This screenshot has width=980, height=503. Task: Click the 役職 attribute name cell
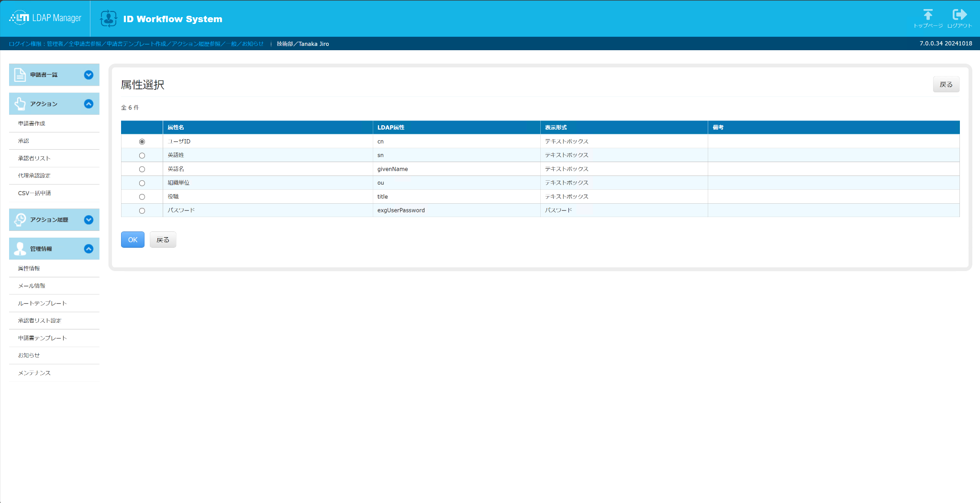pos(267,197)
